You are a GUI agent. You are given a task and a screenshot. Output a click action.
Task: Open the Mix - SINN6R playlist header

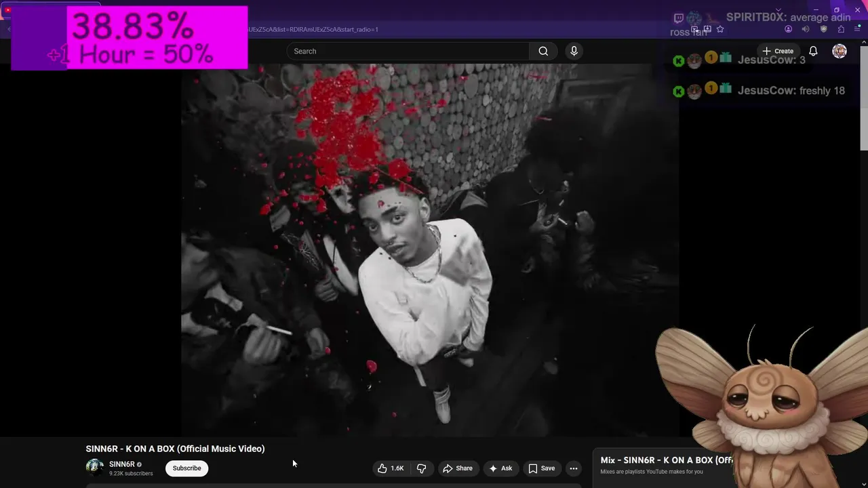pyautogui.click(x=667, y=460)
